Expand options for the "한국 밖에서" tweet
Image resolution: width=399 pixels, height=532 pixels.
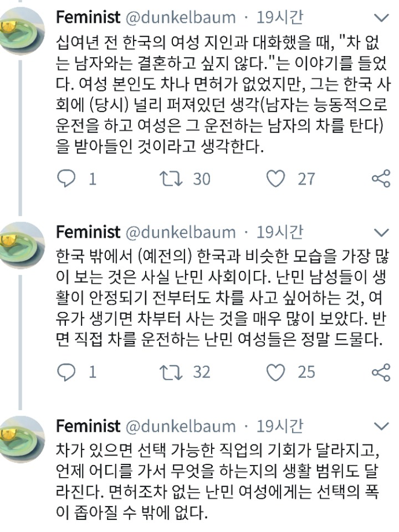click(382, 232)
